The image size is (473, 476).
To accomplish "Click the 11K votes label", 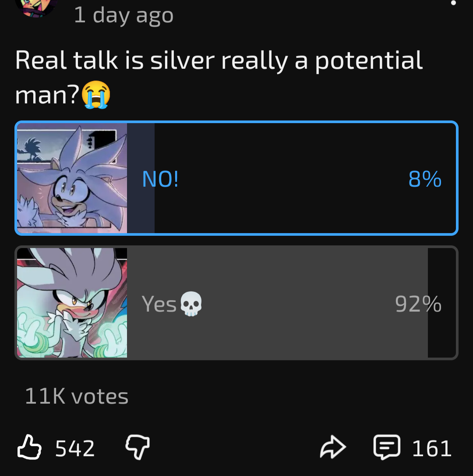I will click(x=77, y=396).
